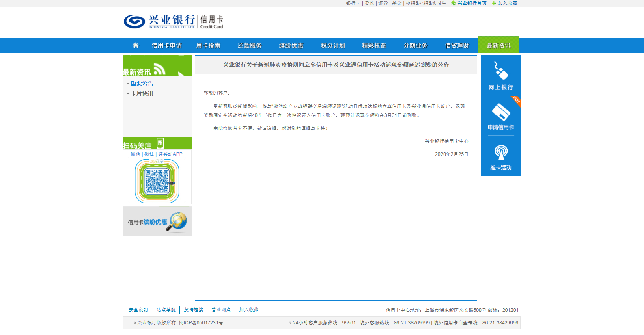Open the 分期业务 menu
The image size is (644, 335).
pyautogui.click(x=416, y=45)
